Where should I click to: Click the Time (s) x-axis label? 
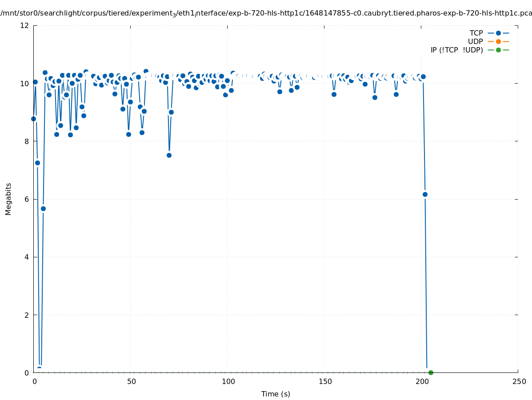(x=276, y=394)
